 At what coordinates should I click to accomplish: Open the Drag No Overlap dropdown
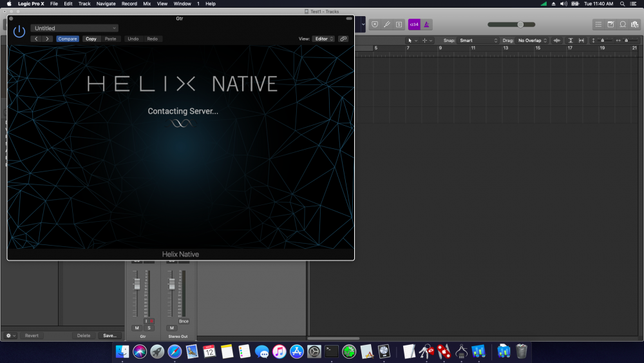click(532, 40)
